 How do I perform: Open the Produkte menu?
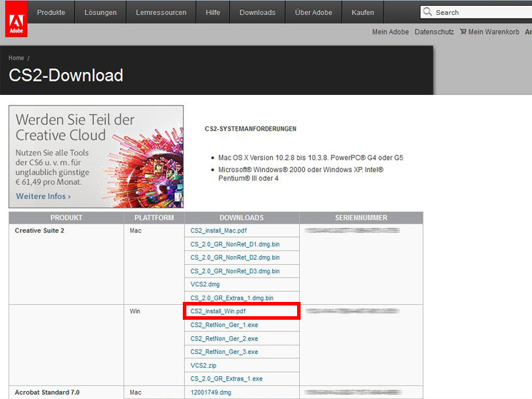coord(51,12)
